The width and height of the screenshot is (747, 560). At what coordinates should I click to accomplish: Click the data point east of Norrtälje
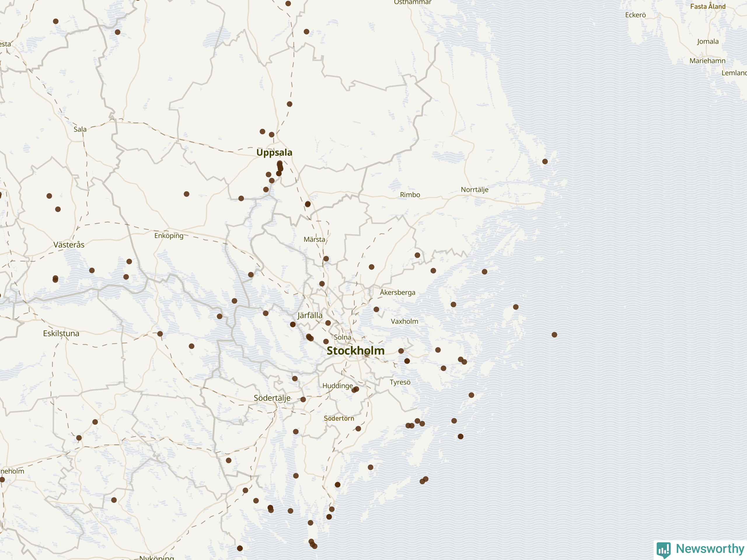[x=545, y=162]
